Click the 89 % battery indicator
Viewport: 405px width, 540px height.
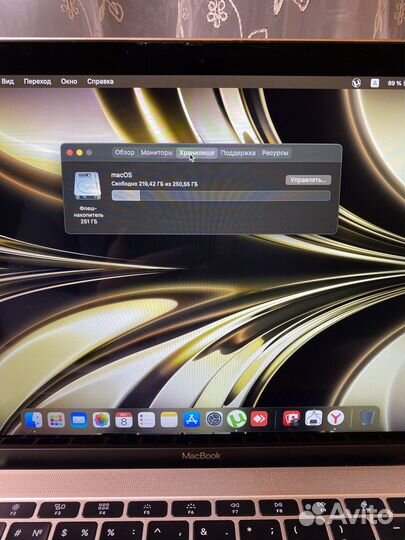pos(395,83)
